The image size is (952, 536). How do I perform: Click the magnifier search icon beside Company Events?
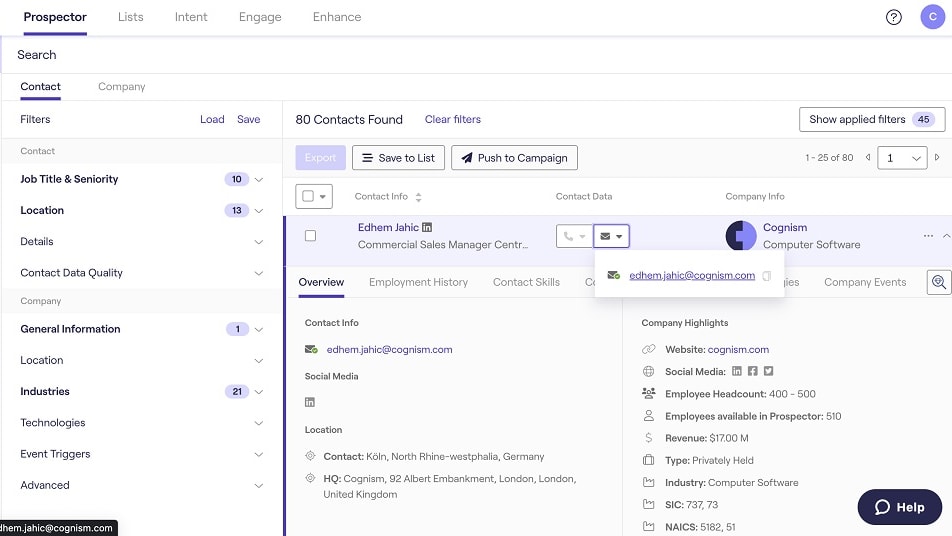point(939,282)
